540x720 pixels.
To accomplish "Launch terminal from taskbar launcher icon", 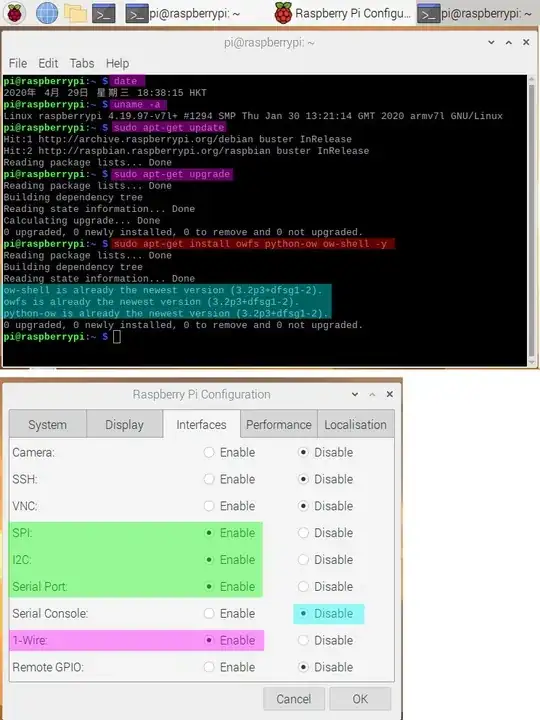I will [104, 14].
